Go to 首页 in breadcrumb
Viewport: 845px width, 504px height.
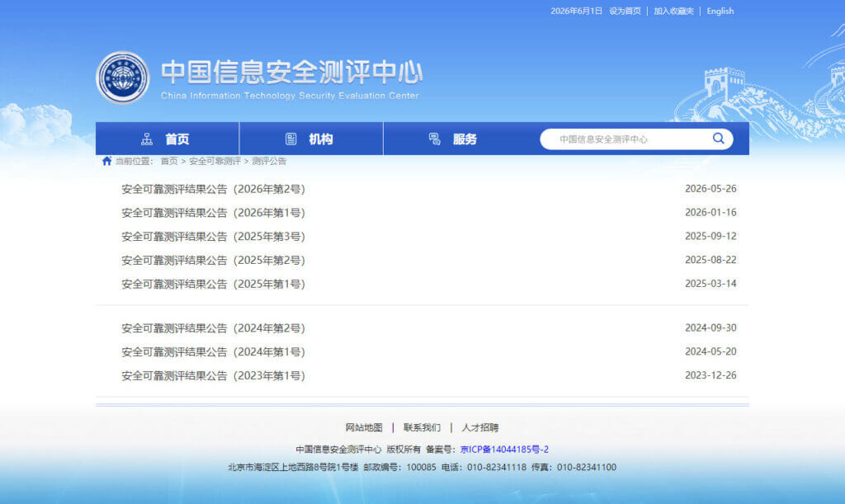pyautogui.click(x=168, y=161)
